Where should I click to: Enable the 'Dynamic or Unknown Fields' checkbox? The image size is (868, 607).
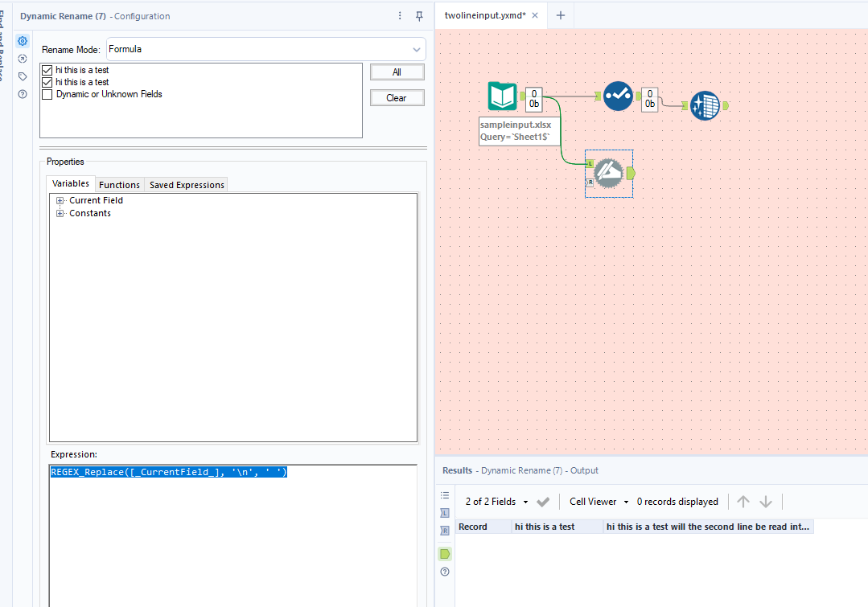tap(47, 93)
